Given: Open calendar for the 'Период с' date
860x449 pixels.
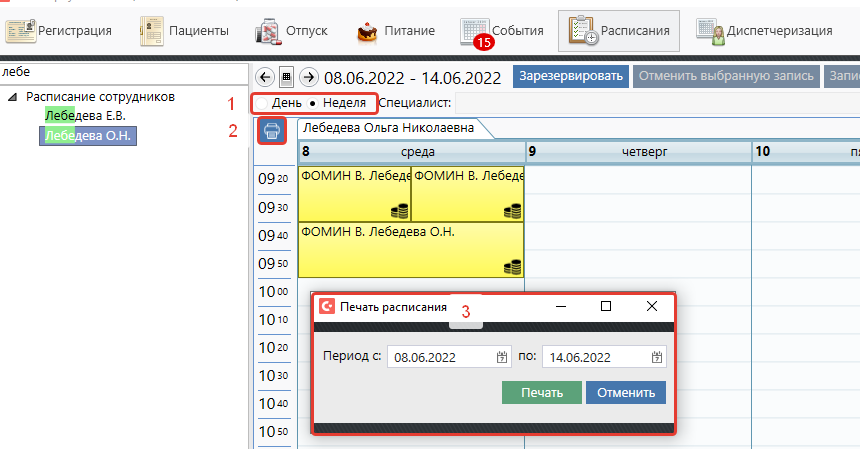Looking at the screenshot, I should click(503, 357).
